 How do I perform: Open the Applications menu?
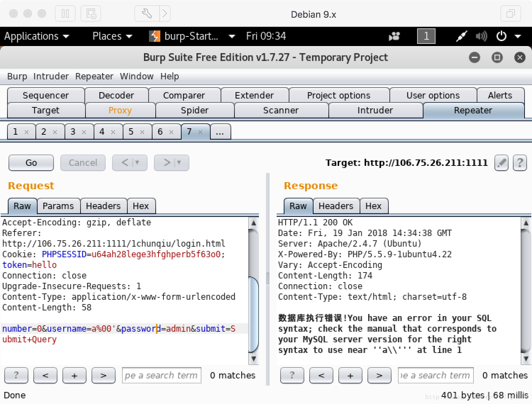click(x=37, y=36)
